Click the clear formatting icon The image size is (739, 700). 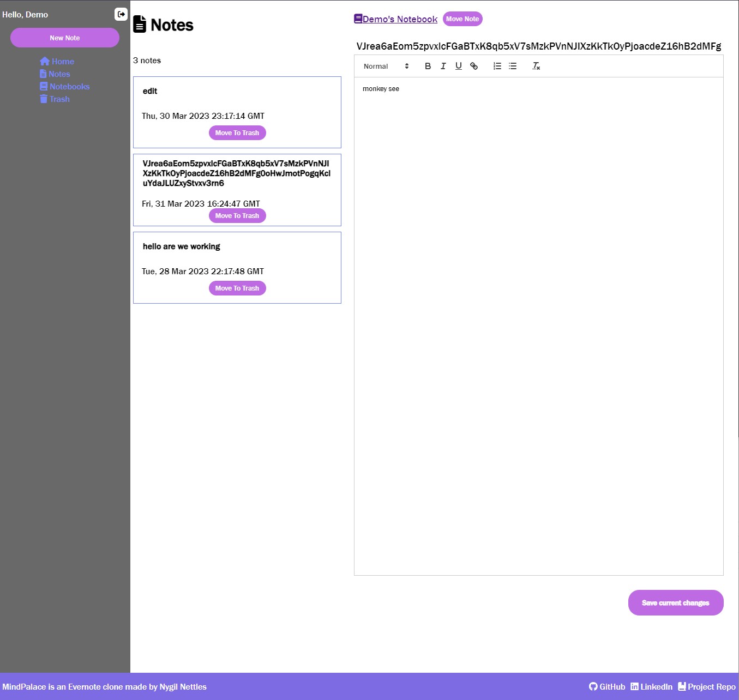pos(536,66)
